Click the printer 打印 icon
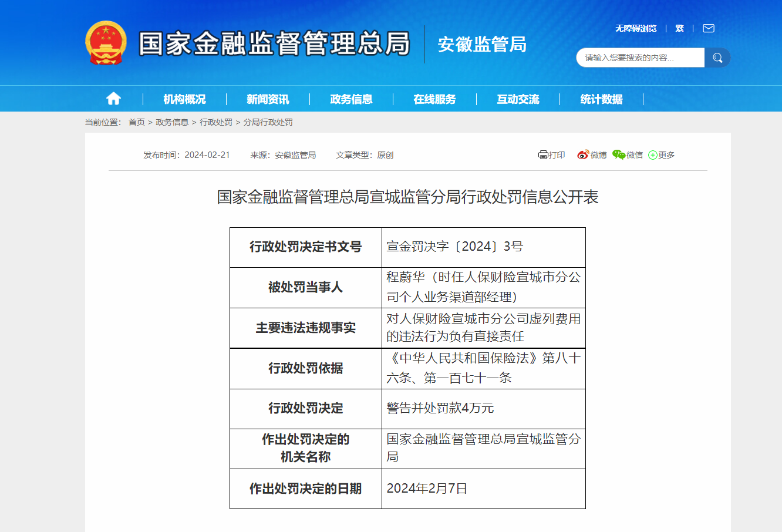The image size is (782, 532). [x=543, y=155]
